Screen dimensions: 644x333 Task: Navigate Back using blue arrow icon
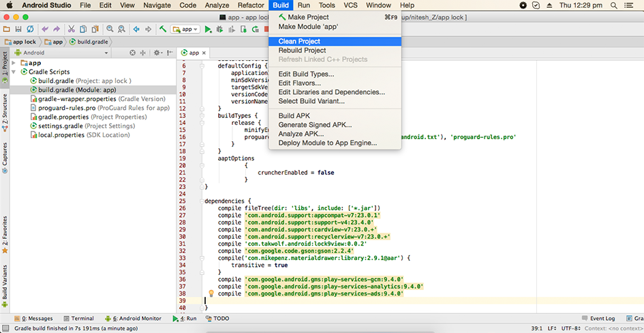pyautogui.click(x=136, y=29)
